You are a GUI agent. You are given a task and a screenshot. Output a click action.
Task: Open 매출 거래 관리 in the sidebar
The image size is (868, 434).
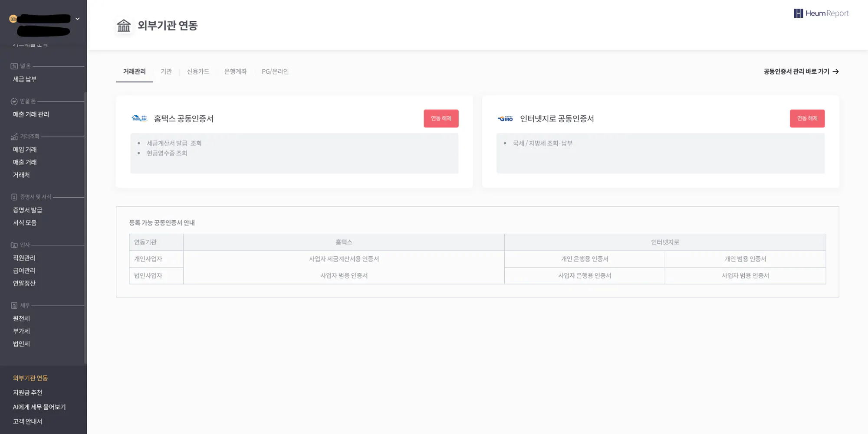click(31, 114)
